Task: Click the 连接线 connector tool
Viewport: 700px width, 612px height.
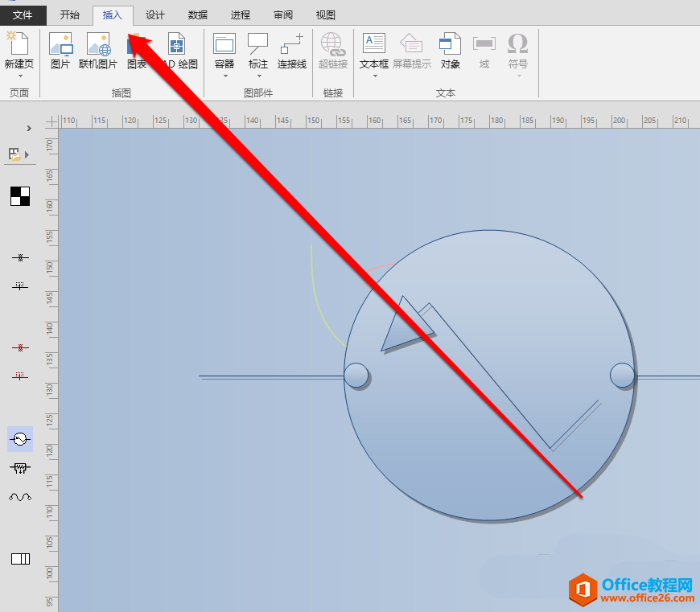Action: click(292, 50)
